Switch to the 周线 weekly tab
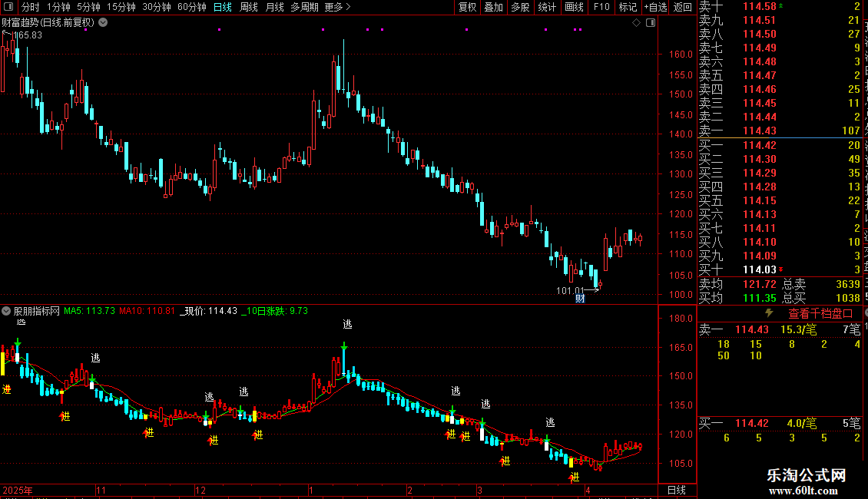868x499 pixels. [249, 7]
